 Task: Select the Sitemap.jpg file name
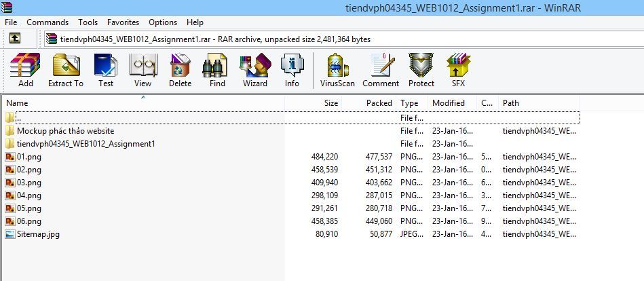38,234
